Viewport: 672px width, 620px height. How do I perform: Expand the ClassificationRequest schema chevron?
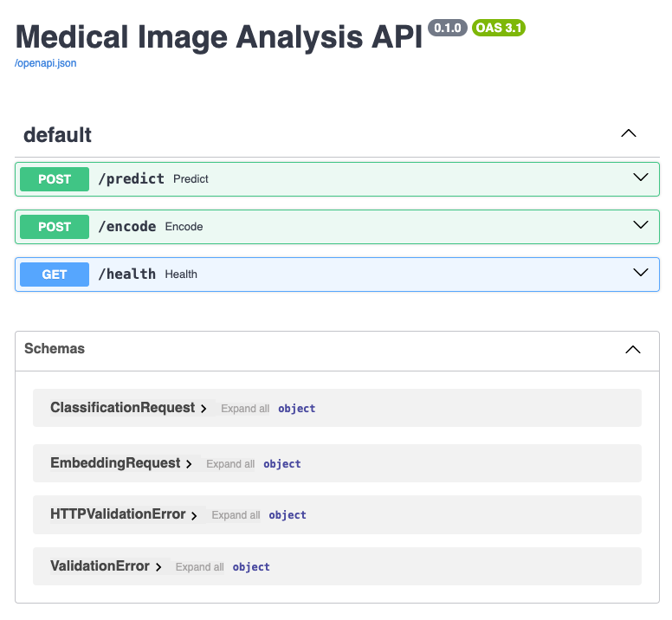click(204, 409)
